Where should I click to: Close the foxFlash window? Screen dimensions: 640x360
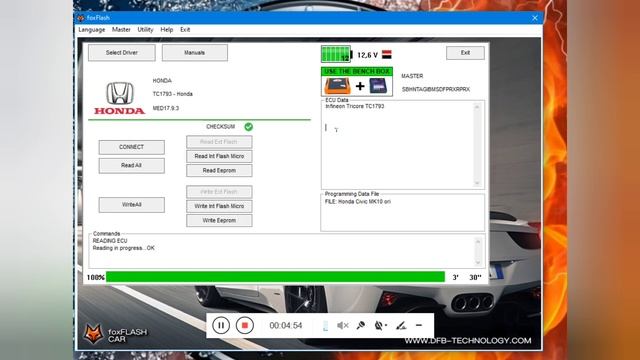pyautogui.click(x=535, y=18)
